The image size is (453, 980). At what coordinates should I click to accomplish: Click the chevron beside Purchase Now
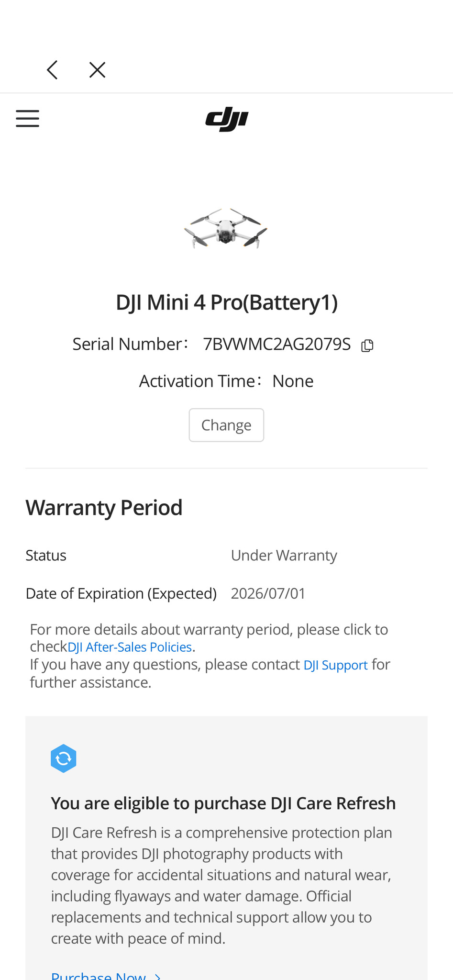tap(158, 976)
